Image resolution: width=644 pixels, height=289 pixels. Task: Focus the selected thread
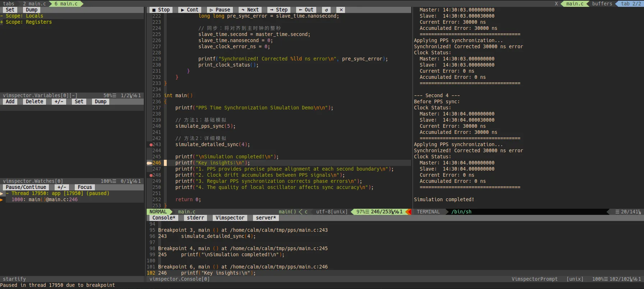(85, 187)
